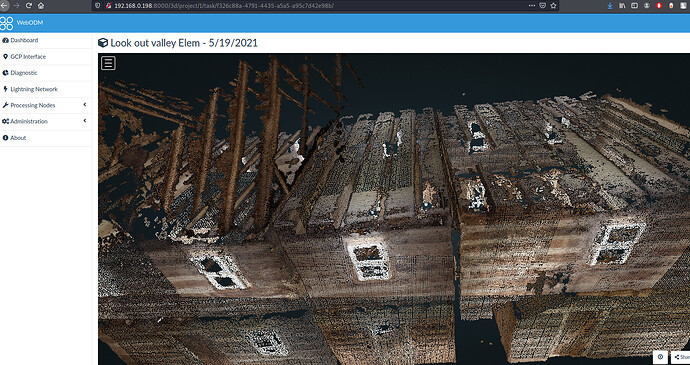
Task: Click the site security shield icon
Action: pyautogui.click(x=98, y=6)
